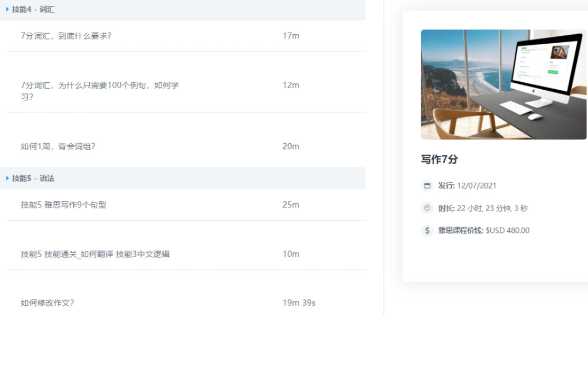This screenshot has height=374, width=588.
Task: Open 技能5 雅思写作9个句型 lesson
Action: click(x=64, y=205)
